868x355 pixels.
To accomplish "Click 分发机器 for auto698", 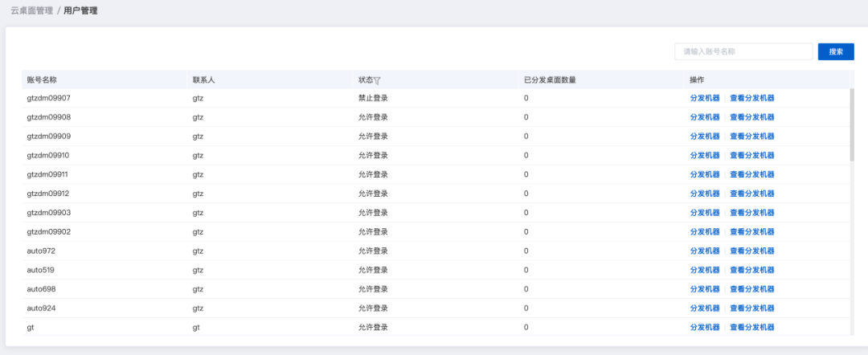I will tap(705, 289).
